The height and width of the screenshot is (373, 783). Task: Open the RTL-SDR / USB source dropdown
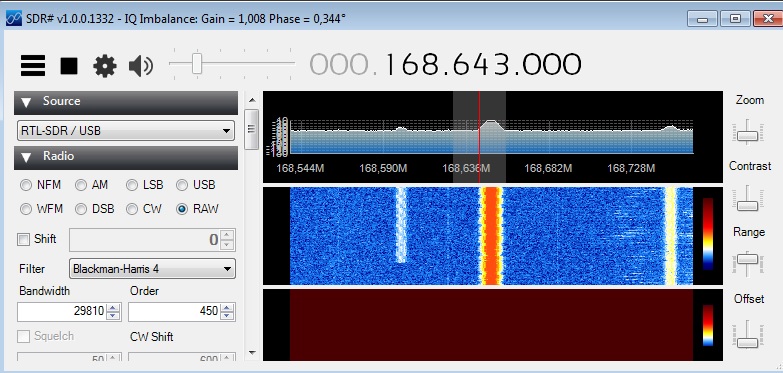pyautogui.click(x=126, y=131)
